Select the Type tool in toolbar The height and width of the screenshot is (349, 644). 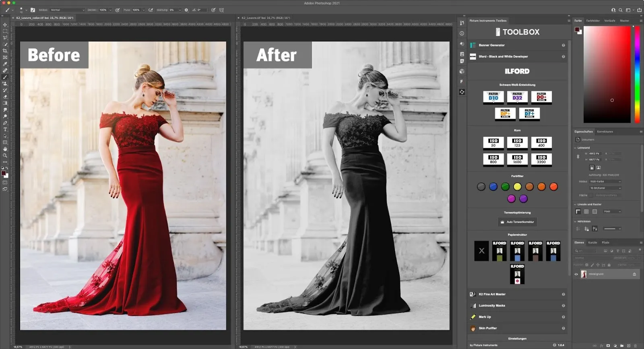5,129
